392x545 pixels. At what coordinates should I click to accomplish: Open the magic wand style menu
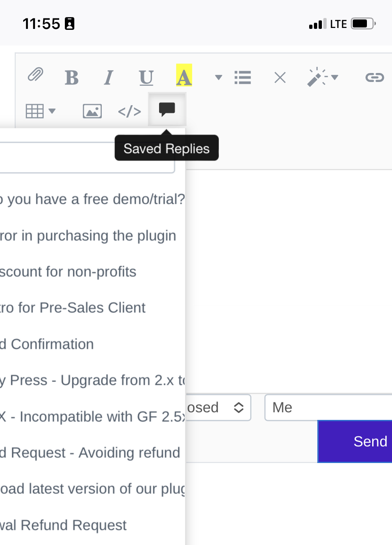tap(322, 77)
